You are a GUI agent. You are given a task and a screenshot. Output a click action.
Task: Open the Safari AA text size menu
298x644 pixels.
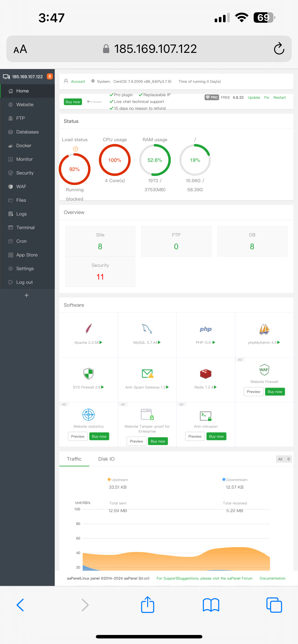(20, 49)
